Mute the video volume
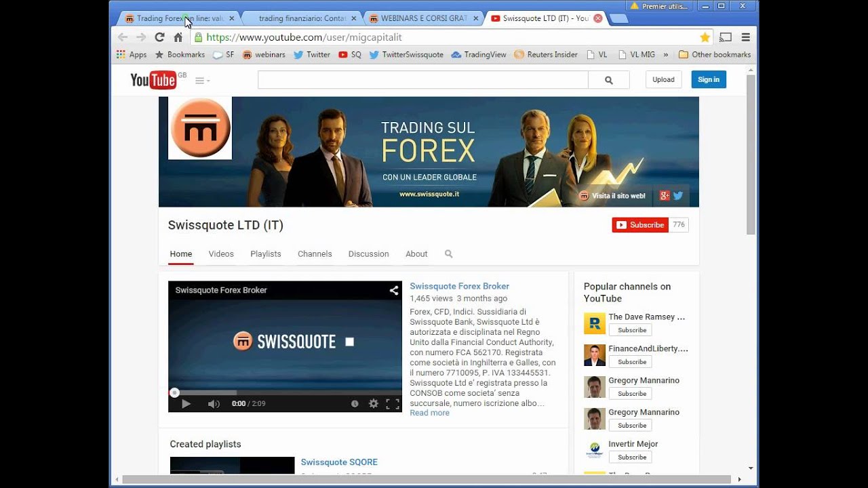Viewport: 868px width, 488px height. (x=214, y=404)
